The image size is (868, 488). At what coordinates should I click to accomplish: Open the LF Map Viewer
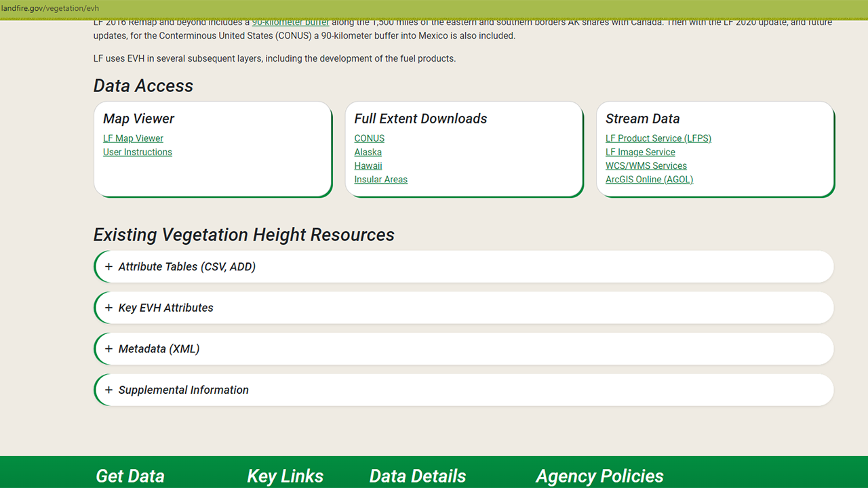point(133,138)
